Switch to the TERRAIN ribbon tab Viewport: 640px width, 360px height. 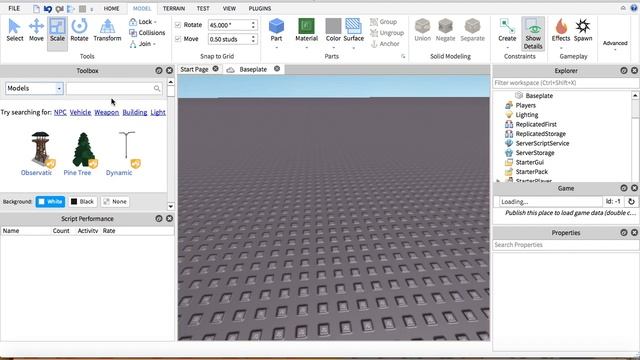(174, 8)
